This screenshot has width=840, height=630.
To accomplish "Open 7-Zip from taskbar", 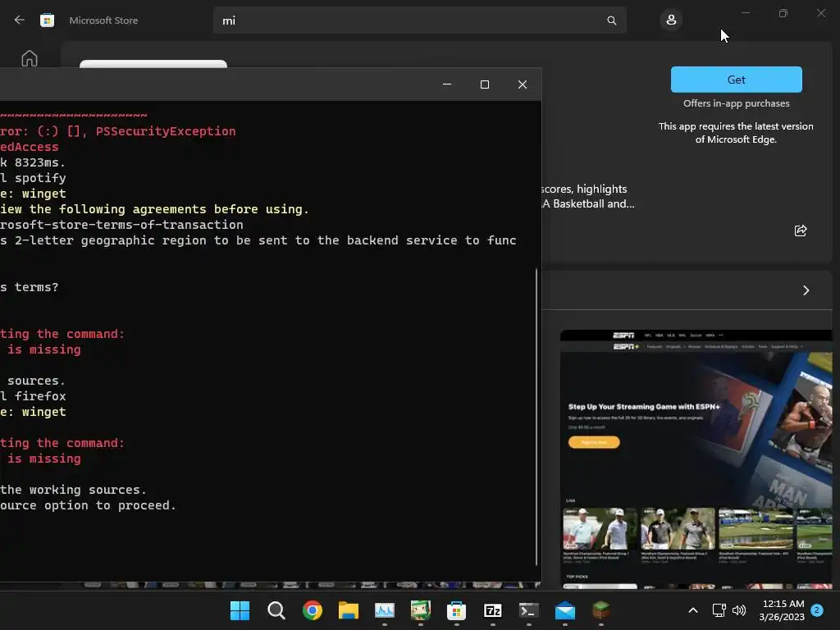I will pyautogui.click(x=492, y=610).
